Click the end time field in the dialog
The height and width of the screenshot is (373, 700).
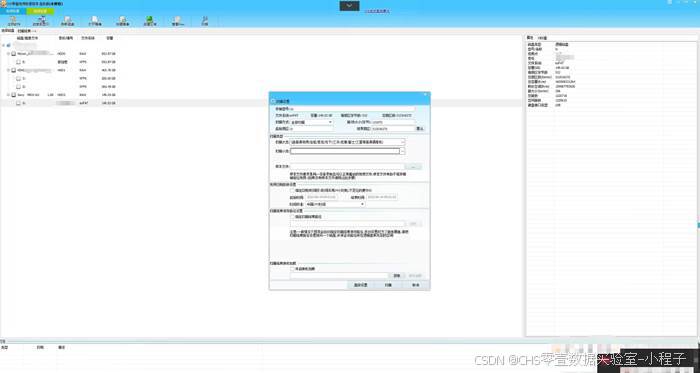coord(382,197)
